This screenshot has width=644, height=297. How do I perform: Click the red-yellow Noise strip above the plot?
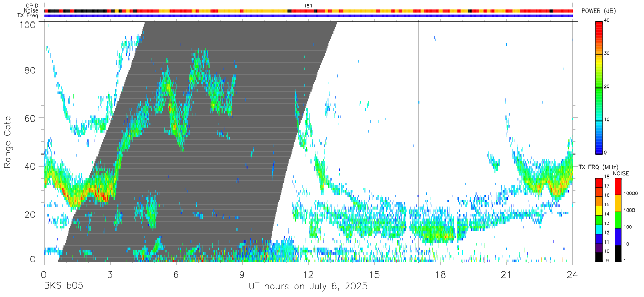click(308, 10)
